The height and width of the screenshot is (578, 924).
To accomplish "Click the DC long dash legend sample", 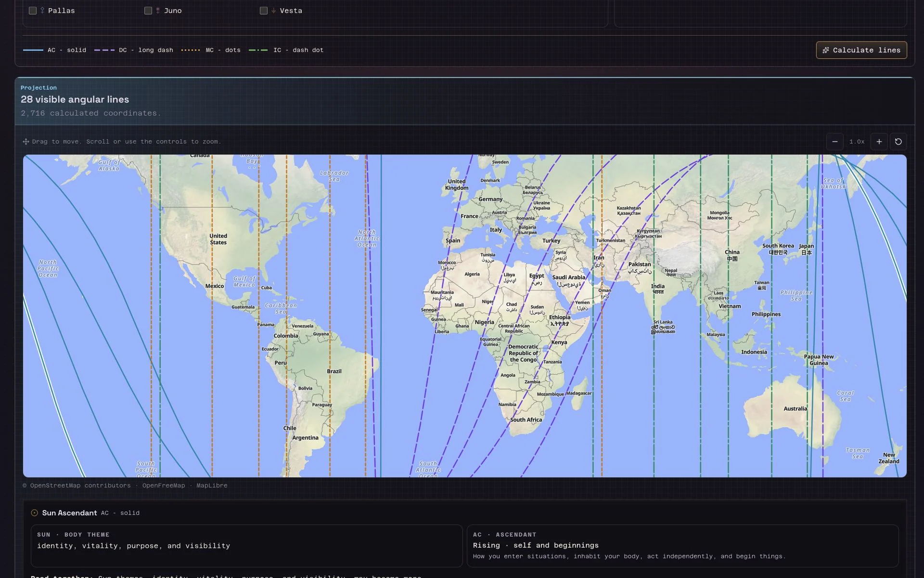I will tap(104, 50).
